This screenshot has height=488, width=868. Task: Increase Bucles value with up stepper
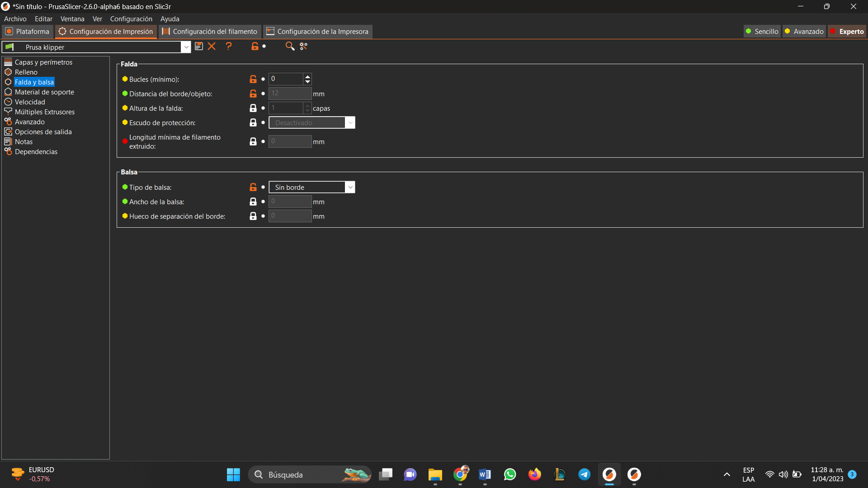coord(307,76)
